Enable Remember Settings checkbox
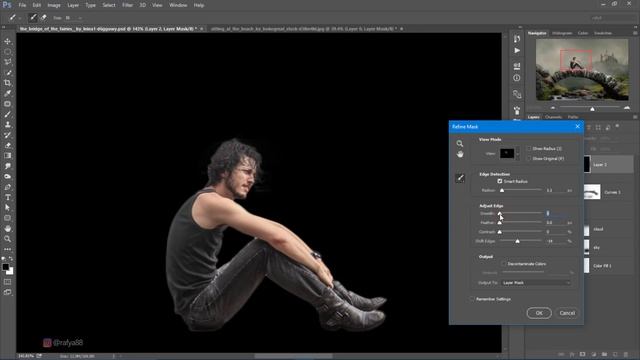Screen dimensions: 640x360 point(472,299)
